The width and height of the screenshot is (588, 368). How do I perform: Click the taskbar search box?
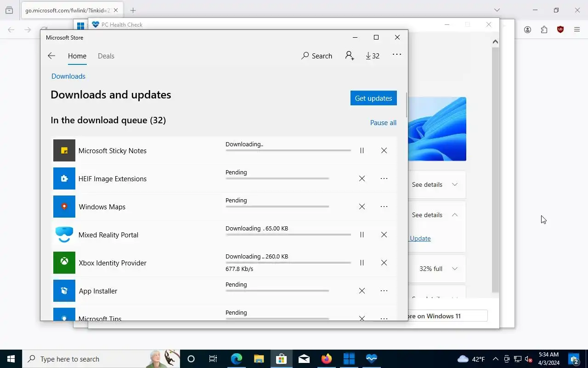[101, 359]
